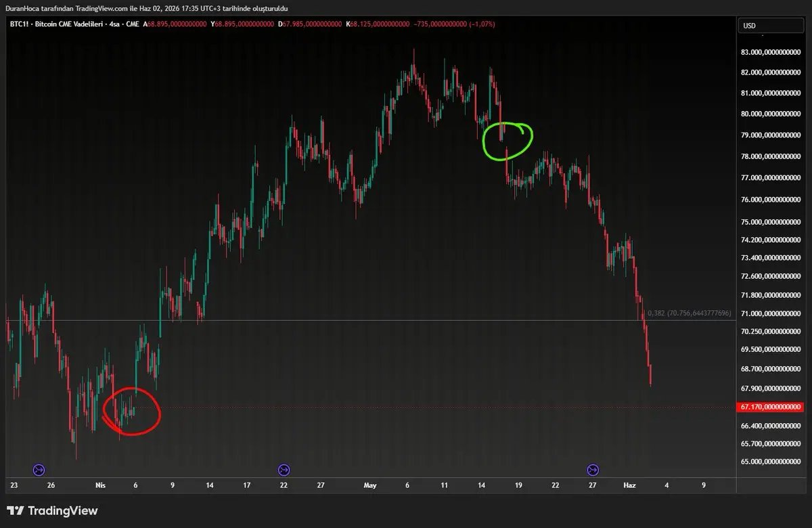Click the 69.500 price axis label

771,350
